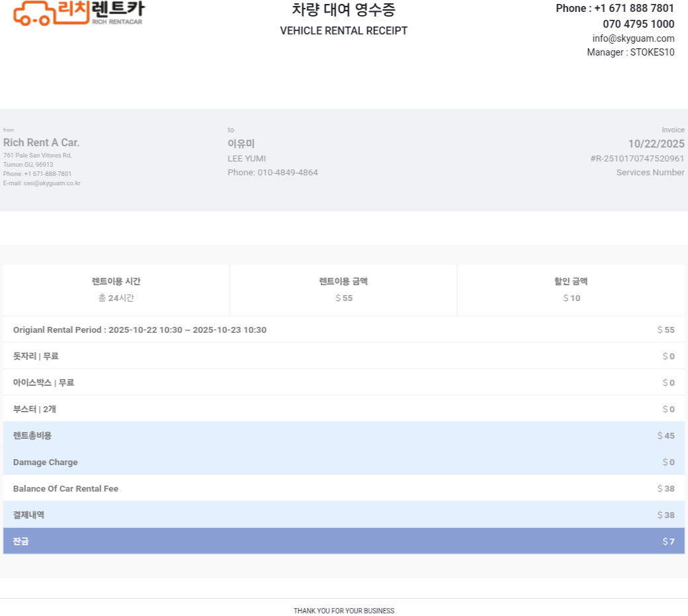The height and width of the screenshot is (616, 688).
Task: Select the 070 4795 1000 phone number
Action: click(638, 24)
